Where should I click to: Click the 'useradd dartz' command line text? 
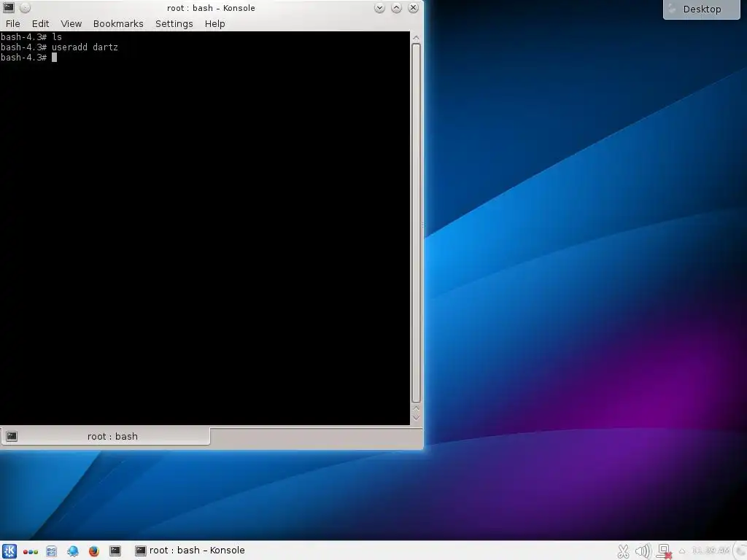[x=85, y=47]
